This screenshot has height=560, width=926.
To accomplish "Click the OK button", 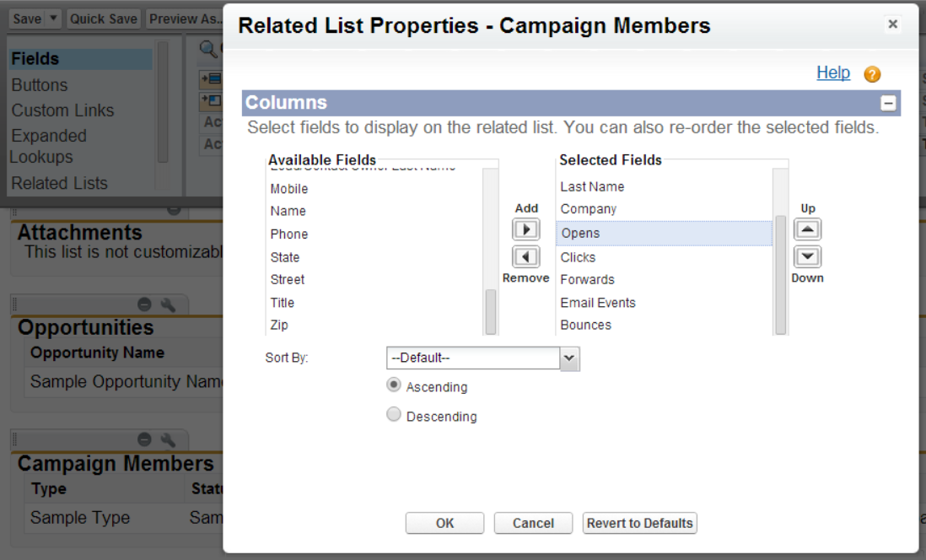I will click(444, 523).
